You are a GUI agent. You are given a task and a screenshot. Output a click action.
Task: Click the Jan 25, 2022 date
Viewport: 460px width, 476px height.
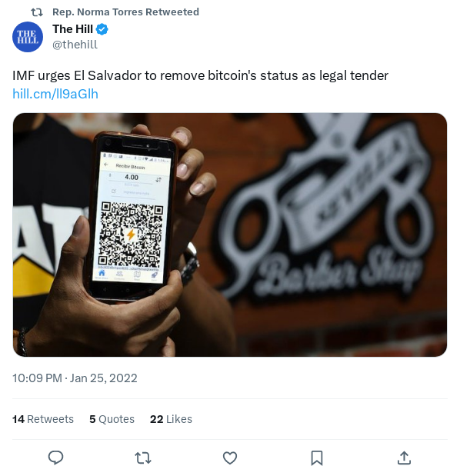click(x=104, y=378)
